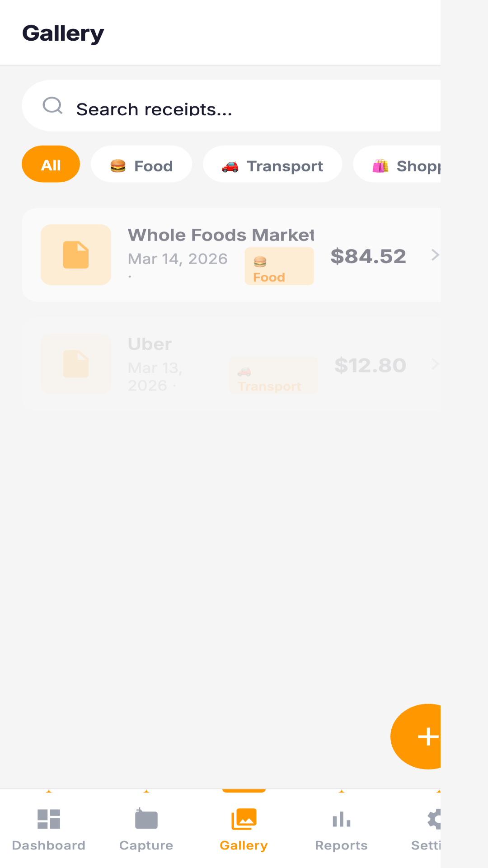Expand the Uber receipt chevron
Screen dimensions: 488x868
tap(435, 364)
